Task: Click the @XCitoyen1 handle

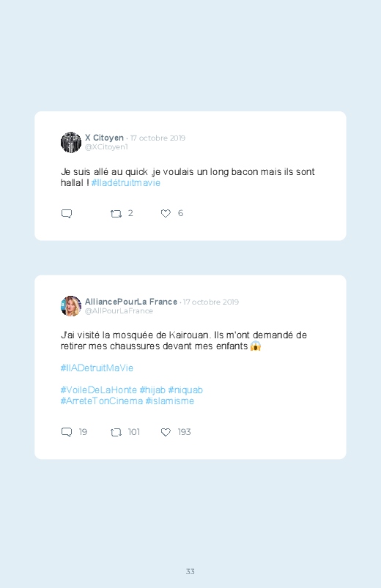Action: pyautogui.click(x=106, y=146)
